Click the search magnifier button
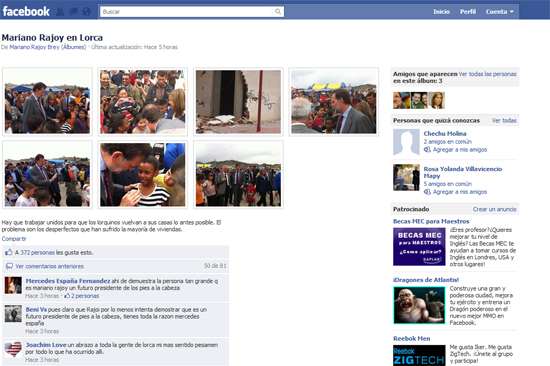 click(x=278, y=12)
